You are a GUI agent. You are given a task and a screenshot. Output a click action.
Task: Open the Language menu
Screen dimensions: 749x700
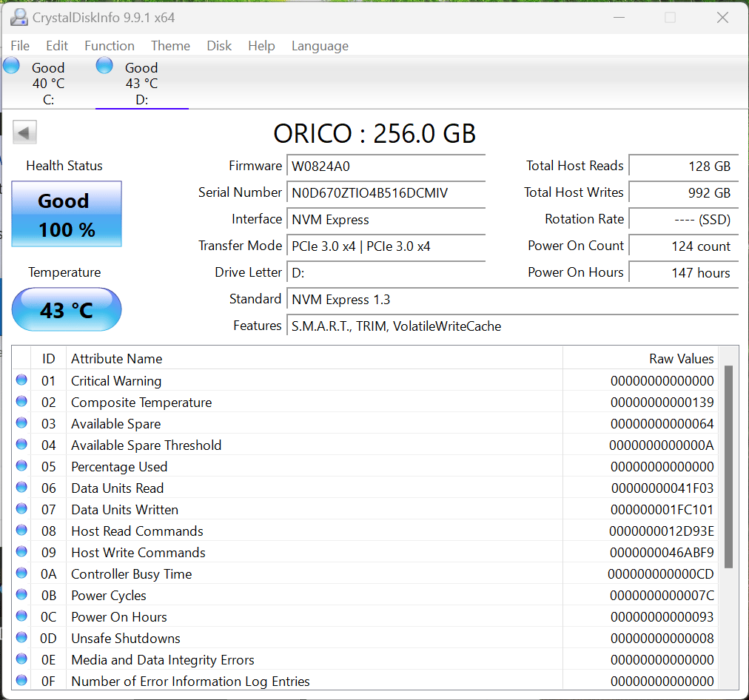[x=320, y=46]
